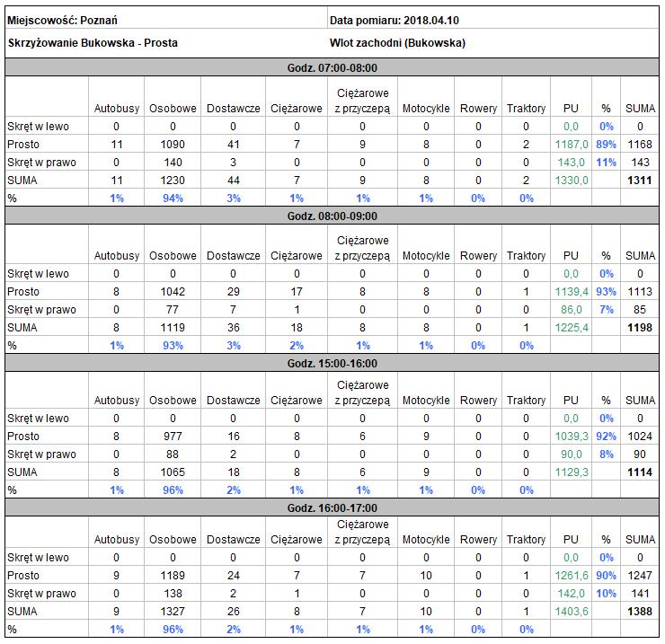Click the bold total 1388

coord(640,612)
